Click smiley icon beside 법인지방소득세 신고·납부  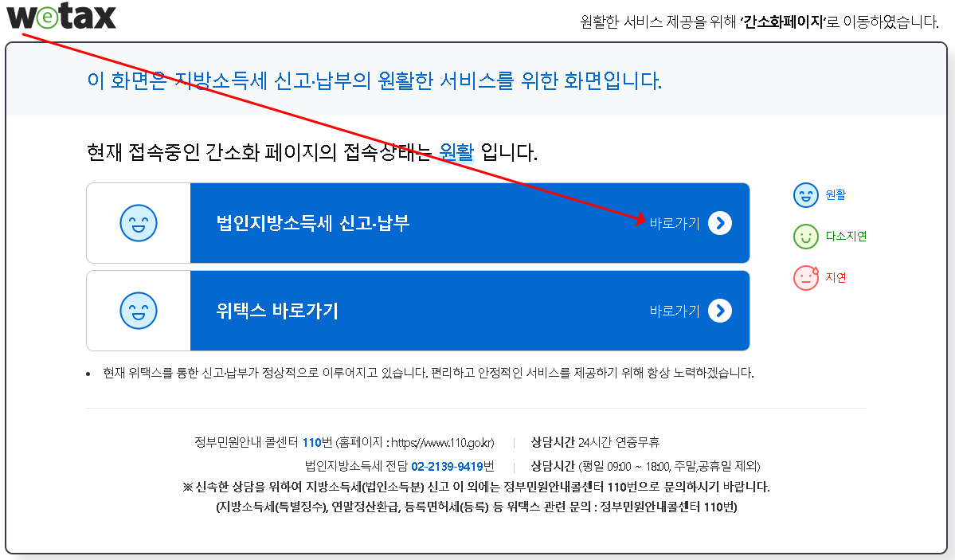139,223
